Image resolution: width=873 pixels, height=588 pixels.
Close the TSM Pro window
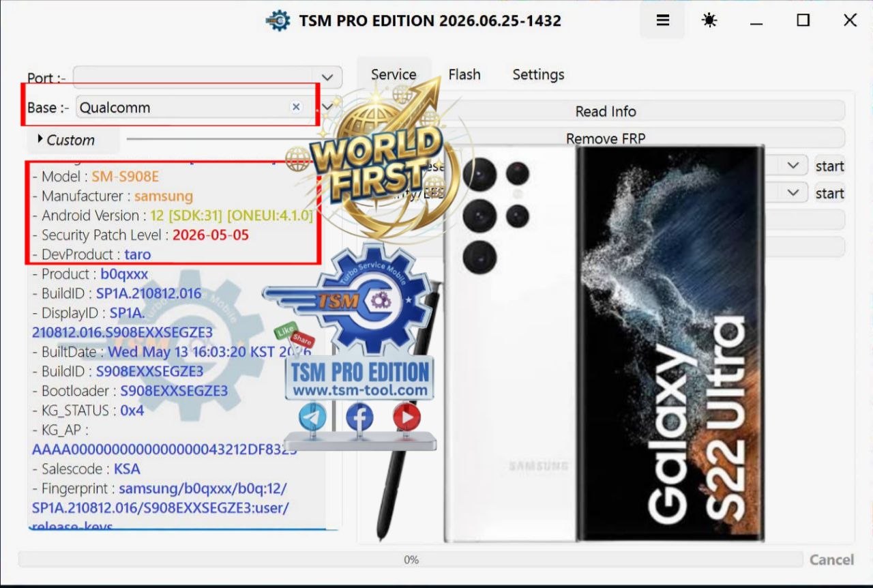click(850, 20)
